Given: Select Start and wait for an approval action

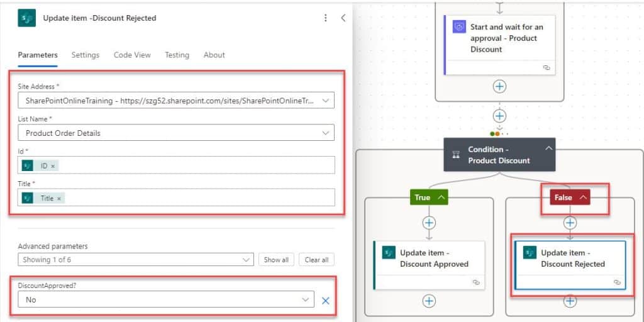Looking at the screenshot, I should pos(499,45).
